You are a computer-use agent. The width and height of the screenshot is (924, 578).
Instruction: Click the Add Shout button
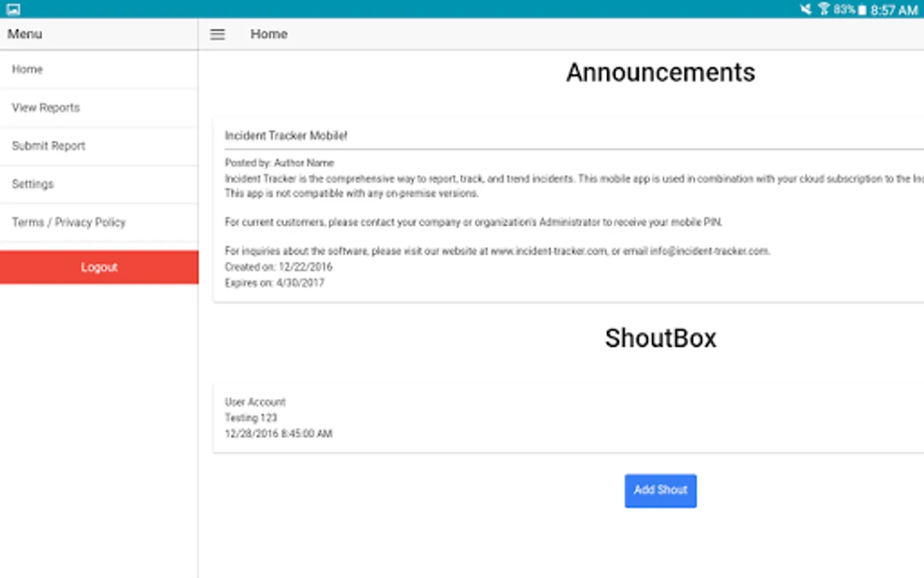pos(660,491)
